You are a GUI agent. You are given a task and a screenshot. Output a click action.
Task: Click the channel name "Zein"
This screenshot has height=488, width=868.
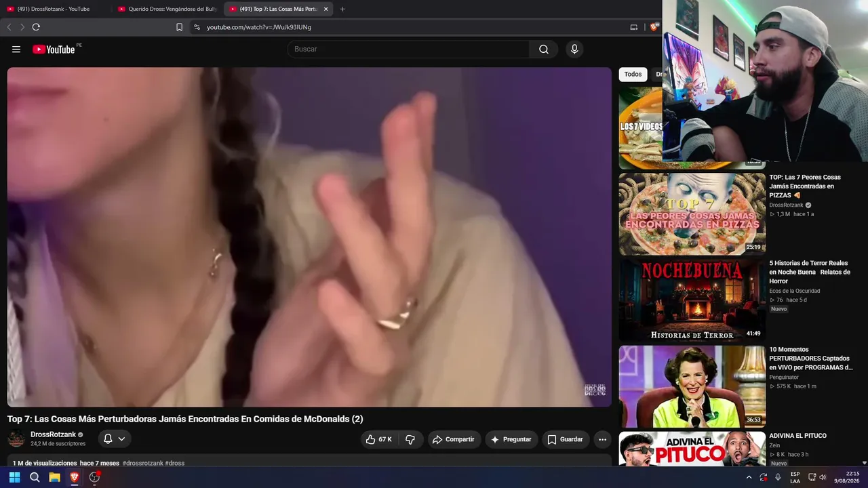[774, 445]
